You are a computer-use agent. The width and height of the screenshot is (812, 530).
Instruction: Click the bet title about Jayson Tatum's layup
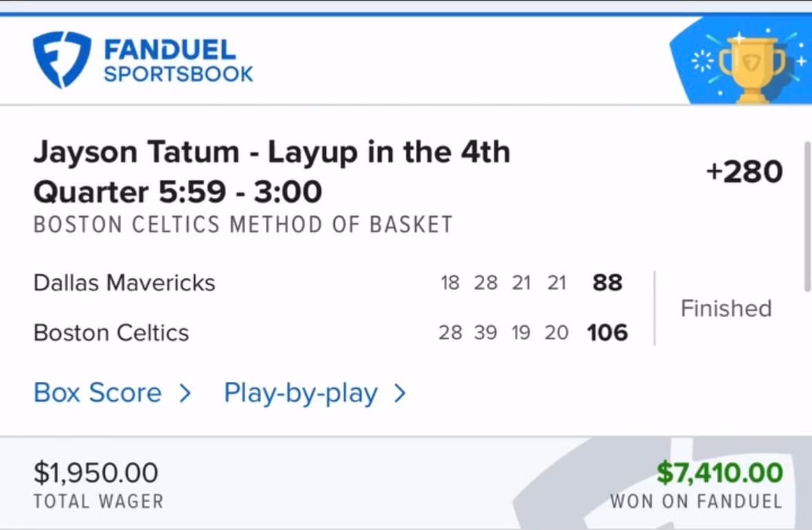click(272, 171)
